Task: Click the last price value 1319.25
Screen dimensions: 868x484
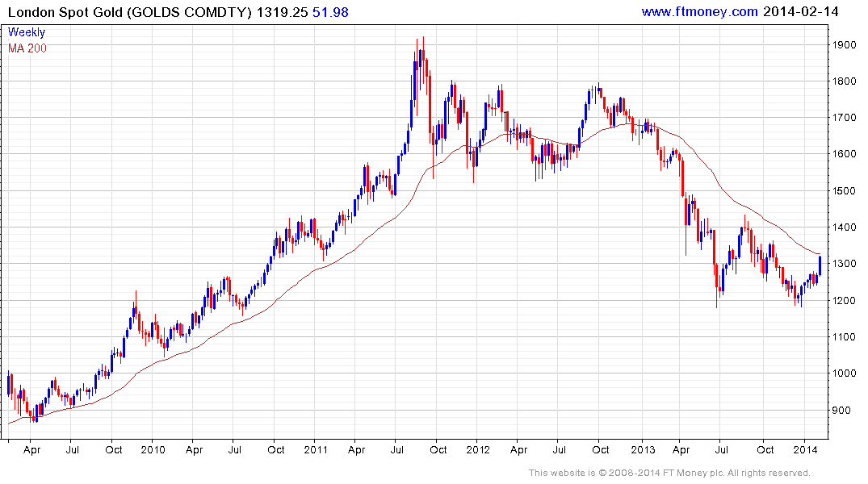Action: (282, 12)
